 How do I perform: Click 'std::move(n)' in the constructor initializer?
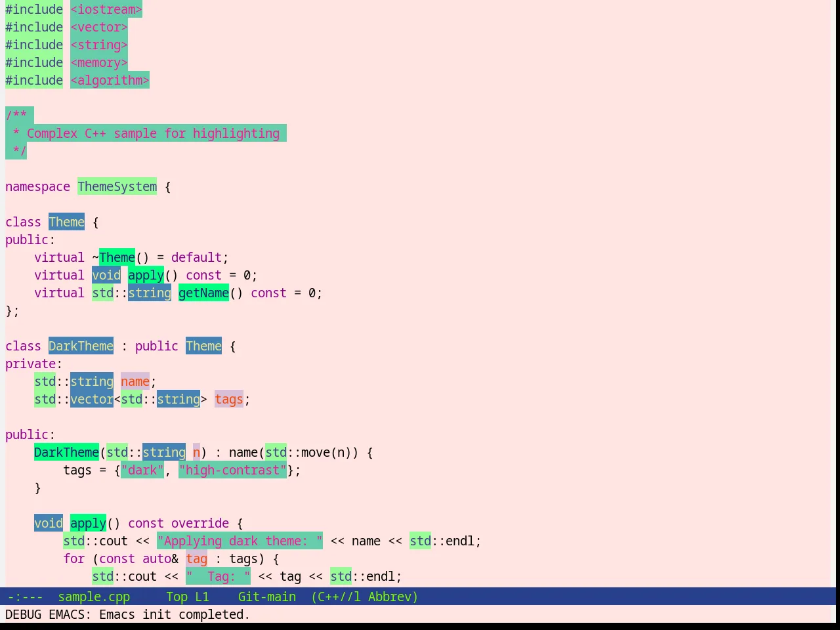(308, 452)
